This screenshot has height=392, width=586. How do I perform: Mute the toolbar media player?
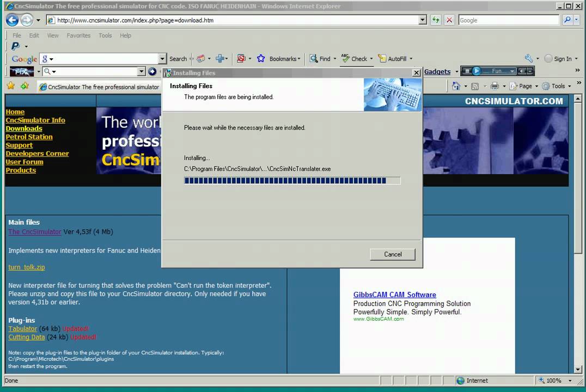[x=522, y=71]
